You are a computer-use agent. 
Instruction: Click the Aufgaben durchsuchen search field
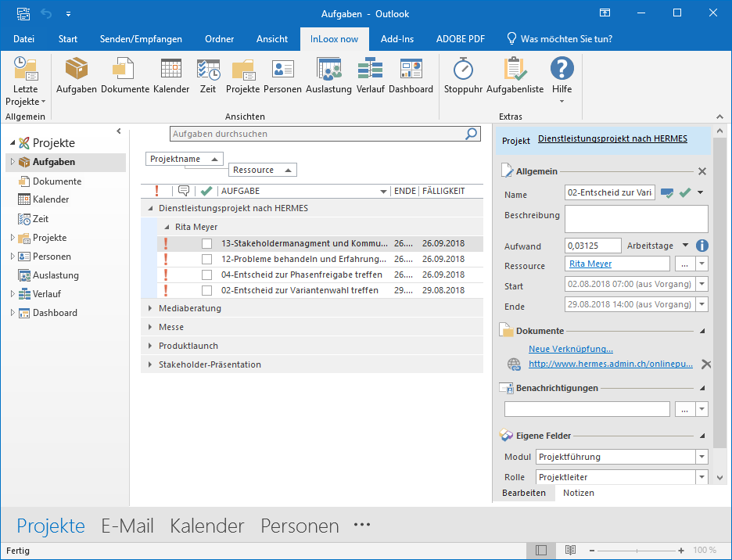[x=318, y=134]
